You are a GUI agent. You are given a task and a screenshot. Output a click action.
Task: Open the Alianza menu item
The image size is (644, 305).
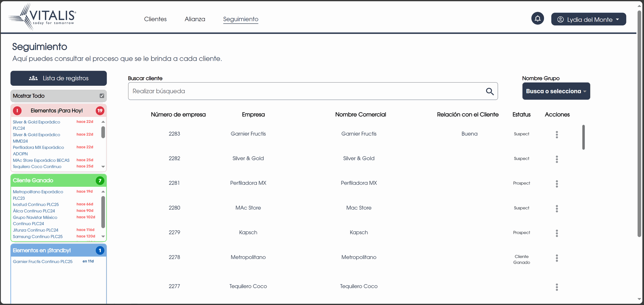tap(195, 19)
